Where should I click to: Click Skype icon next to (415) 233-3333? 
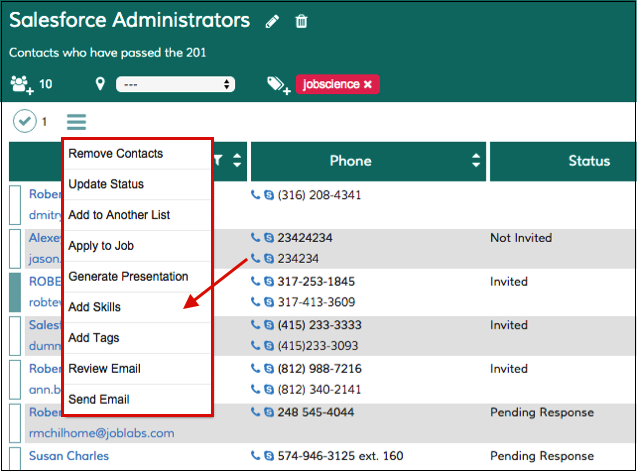point(269,325)
